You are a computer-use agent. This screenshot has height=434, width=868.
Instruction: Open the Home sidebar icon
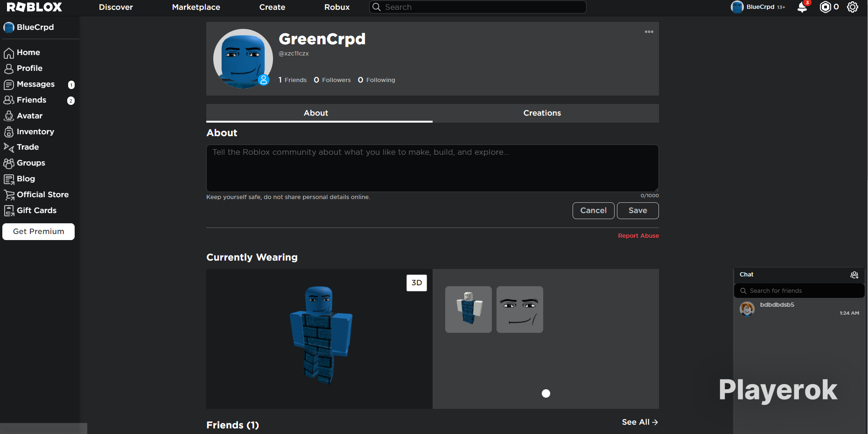pos(9,53)
